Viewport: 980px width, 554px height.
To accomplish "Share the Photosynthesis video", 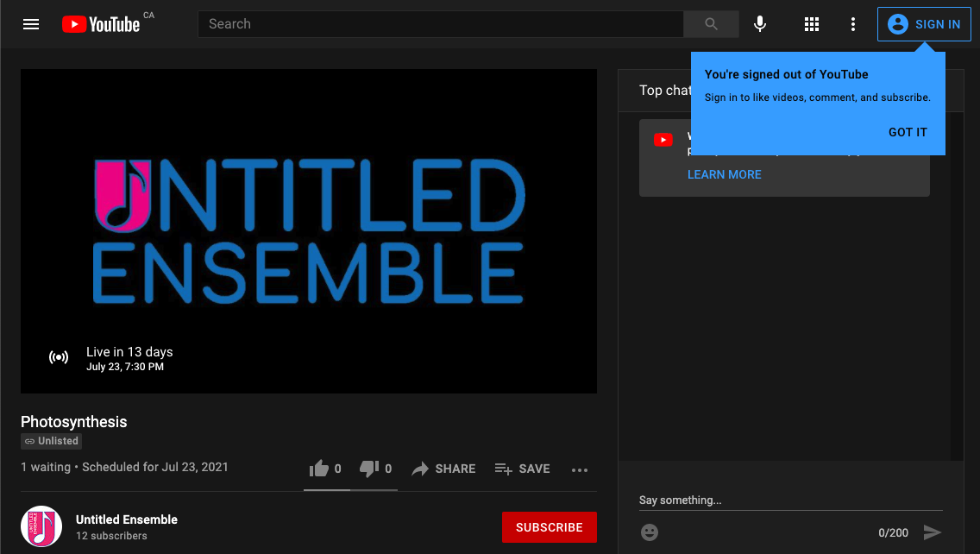I will coord(443,469).
